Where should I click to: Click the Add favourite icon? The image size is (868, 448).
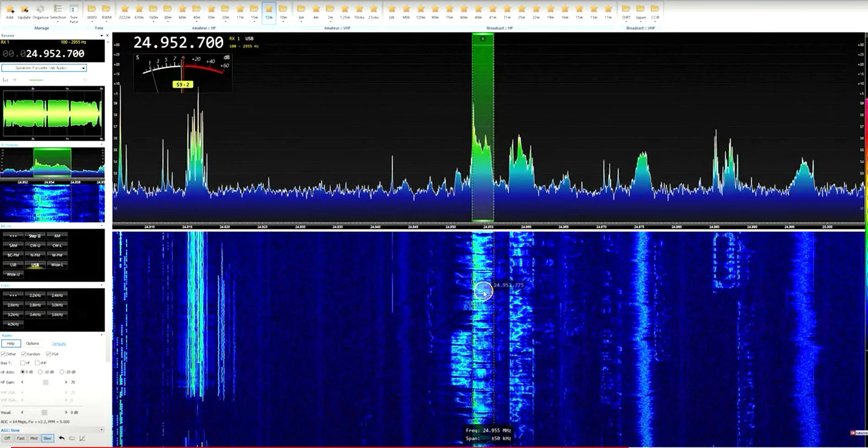(10, 9)
